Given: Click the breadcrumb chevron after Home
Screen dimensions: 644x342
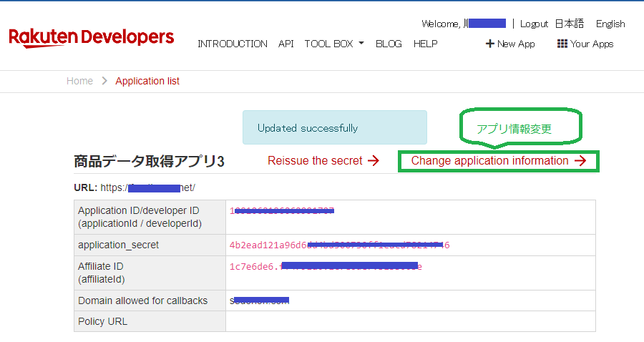Looking at the screenshot, I should pos(104,81).
